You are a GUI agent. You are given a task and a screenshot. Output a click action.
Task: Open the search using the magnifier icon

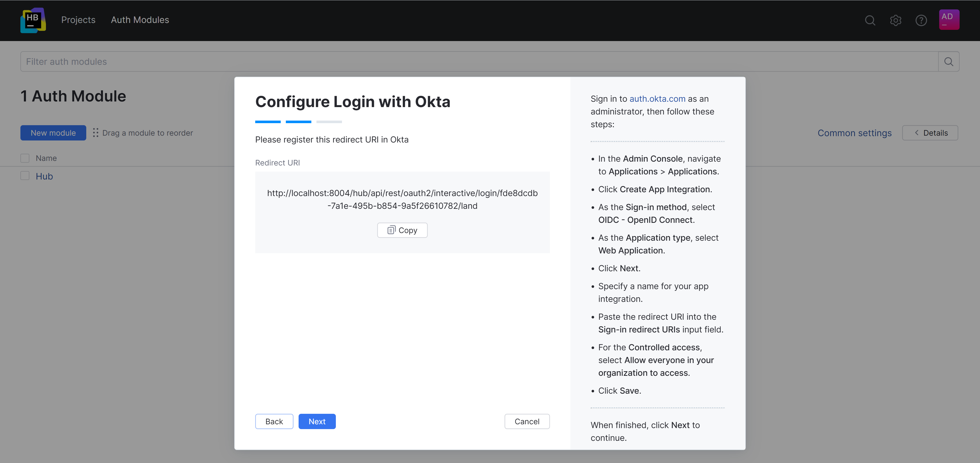pyautogui.click(x=870, y=21)
